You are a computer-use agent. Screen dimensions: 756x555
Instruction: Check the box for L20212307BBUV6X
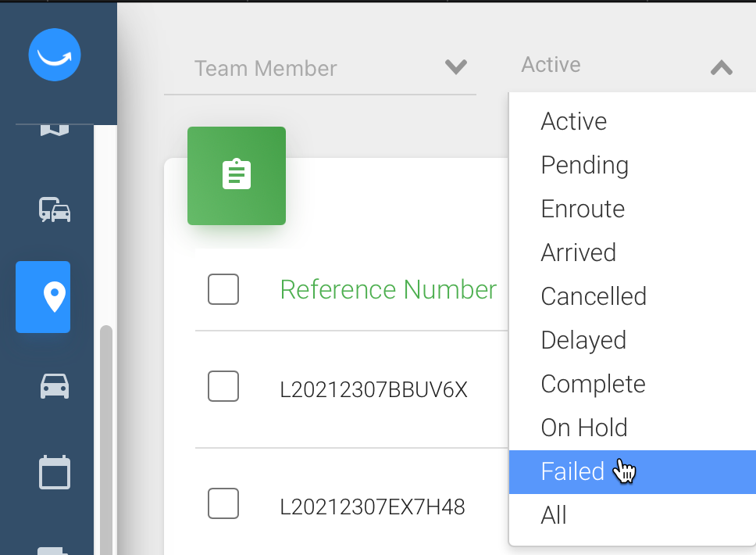(223, 386)
